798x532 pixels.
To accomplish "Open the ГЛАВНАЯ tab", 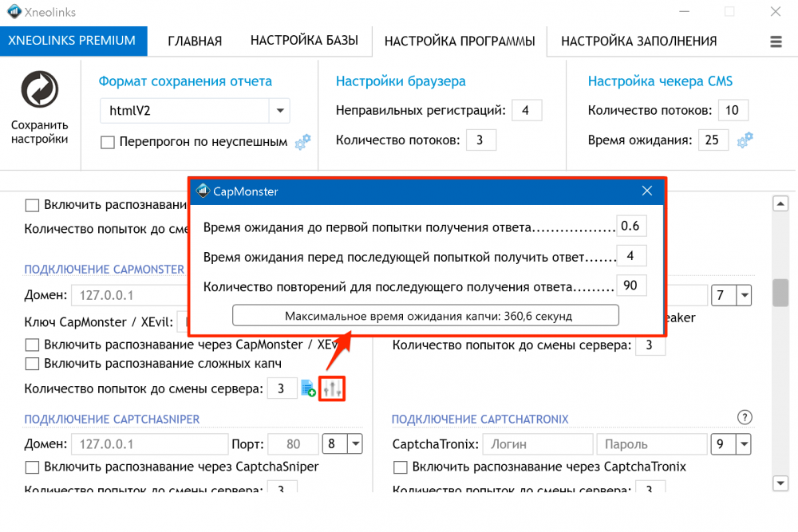I will 195,41.
